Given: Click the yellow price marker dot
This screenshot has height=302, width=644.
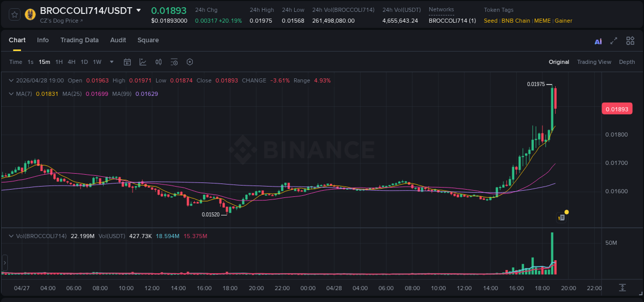Looking at the screenshot, I should point(567,212).
